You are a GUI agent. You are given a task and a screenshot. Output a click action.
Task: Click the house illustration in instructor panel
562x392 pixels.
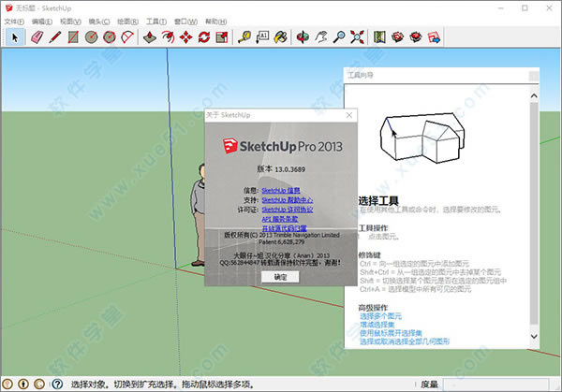[422, 138]
